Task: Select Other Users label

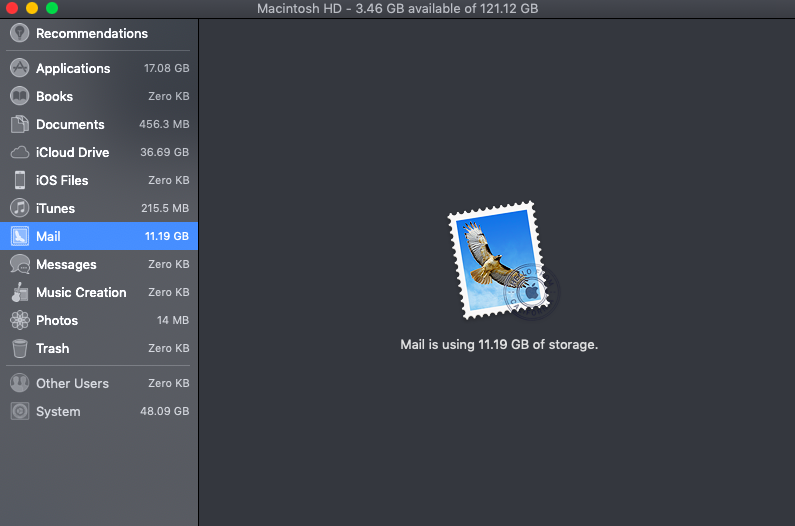Action: click(72, 383)
